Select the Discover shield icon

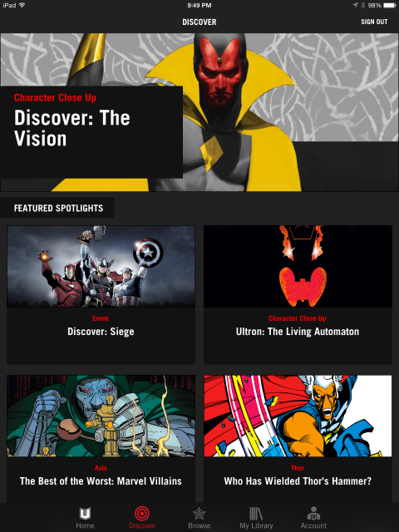[142, 514]
